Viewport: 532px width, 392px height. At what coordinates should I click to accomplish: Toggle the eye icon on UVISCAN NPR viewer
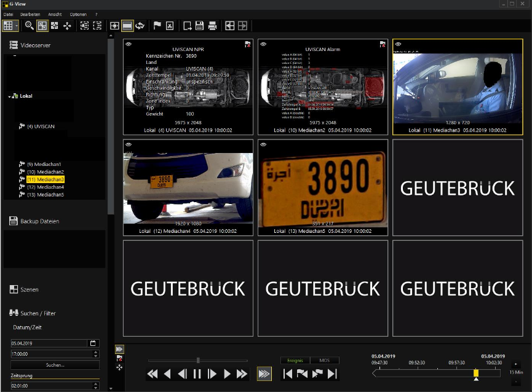tap(129, 44)
